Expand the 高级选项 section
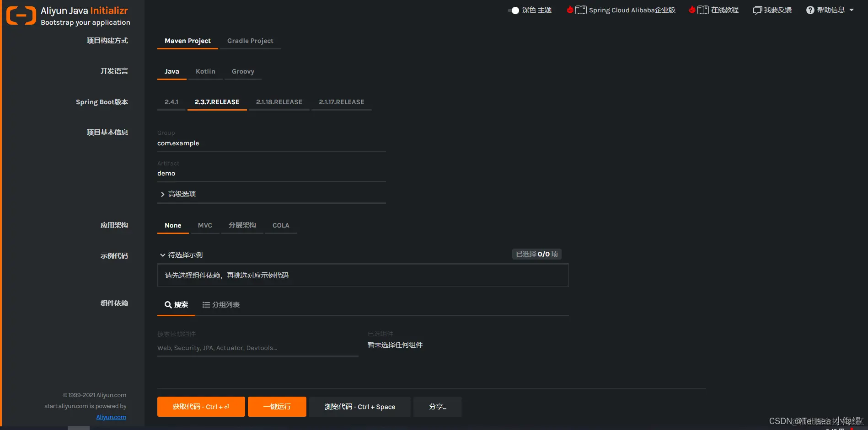Image resolution: width=868 pixels, height=430 pixels. point(272,194)
